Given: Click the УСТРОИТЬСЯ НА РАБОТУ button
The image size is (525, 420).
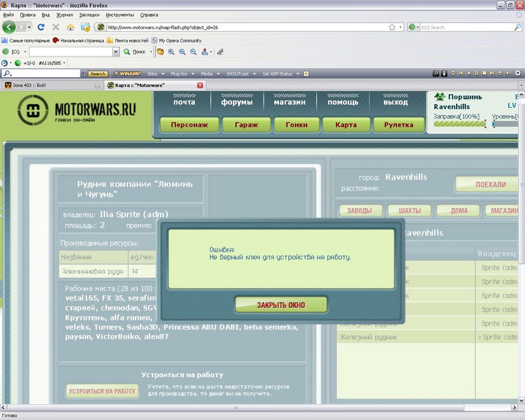Looking at the screenshot, I should tap(102, 391).
